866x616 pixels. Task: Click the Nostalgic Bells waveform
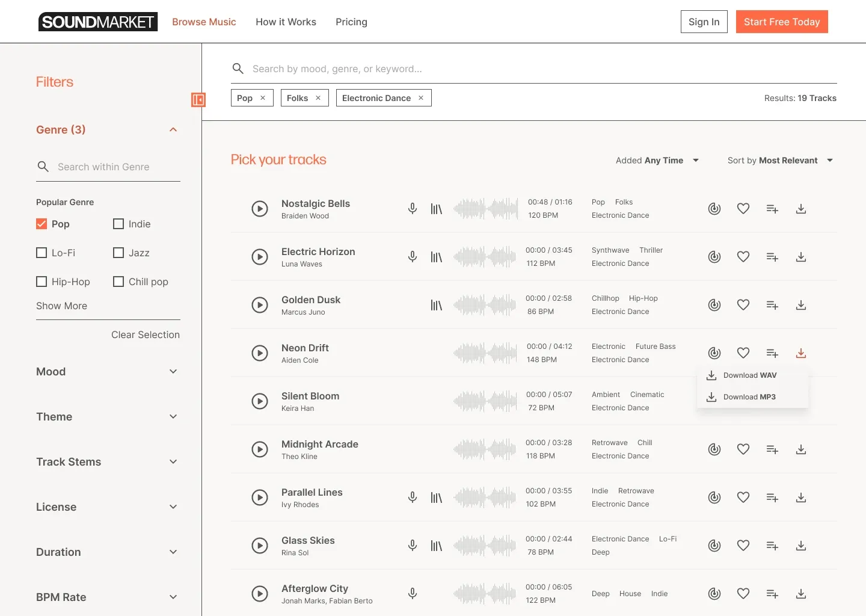485,209
